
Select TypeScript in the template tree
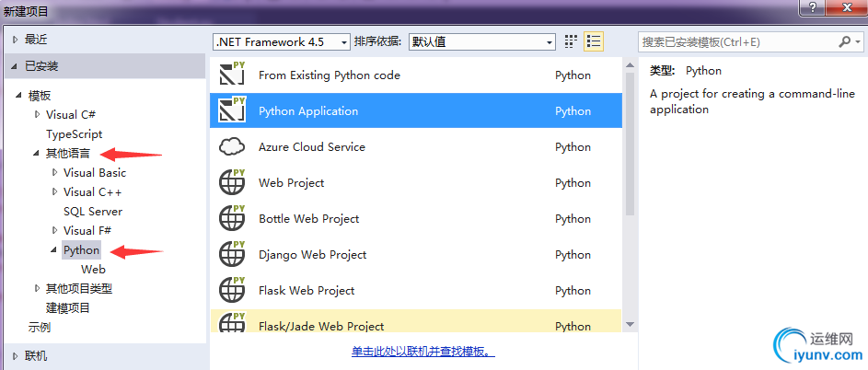point(75,134)
